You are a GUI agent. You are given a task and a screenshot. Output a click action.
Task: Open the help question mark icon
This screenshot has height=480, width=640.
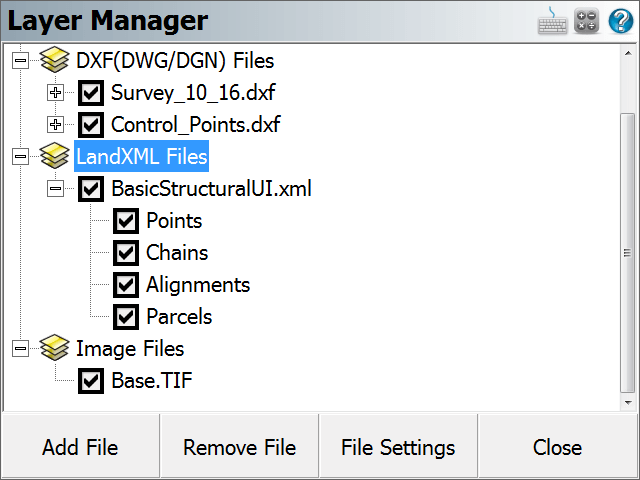621,20
